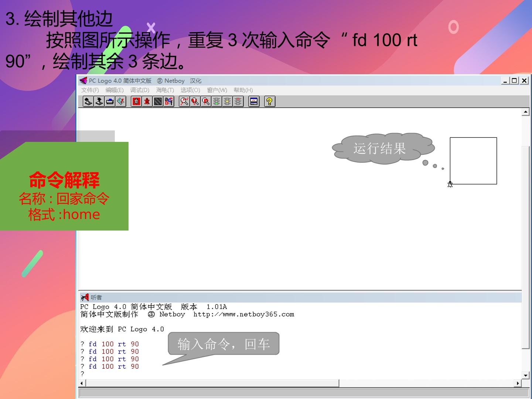Open the 调试(D) menu
532x399 pixels.
click(140, 90)
